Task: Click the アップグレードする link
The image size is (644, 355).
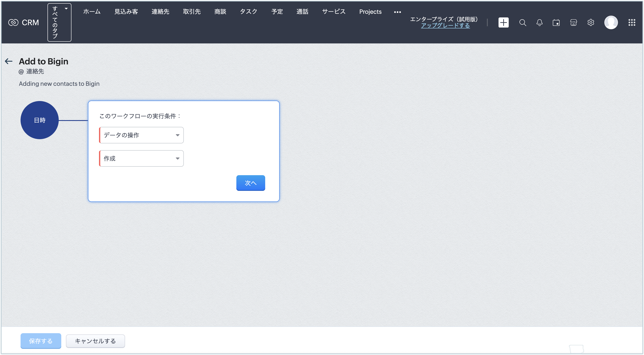Action: pyautogui.click(x=445, y=25)
